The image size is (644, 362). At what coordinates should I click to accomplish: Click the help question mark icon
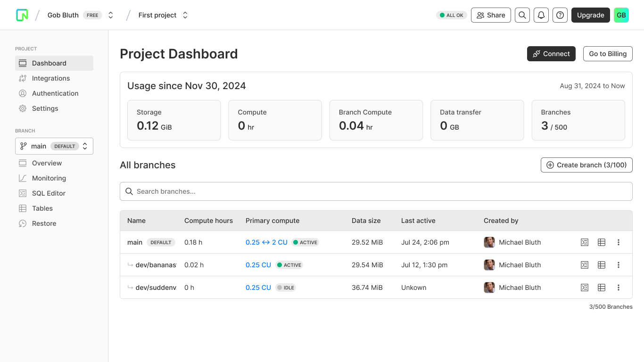pos(560,15)
